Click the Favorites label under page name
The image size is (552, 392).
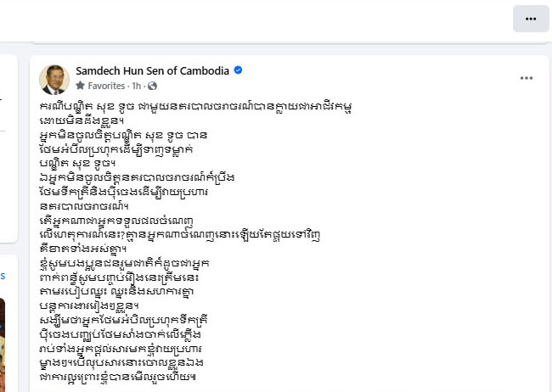click(106, 86)
